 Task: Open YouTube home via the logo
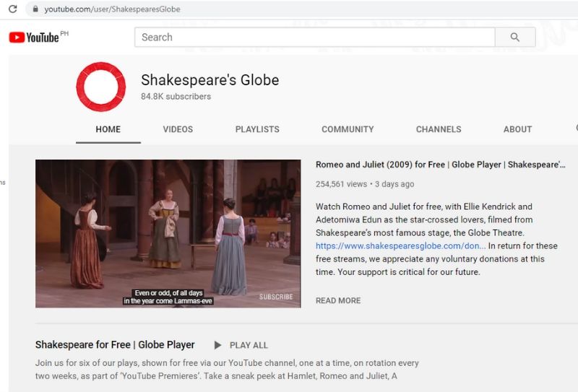(x=34, y=38)
